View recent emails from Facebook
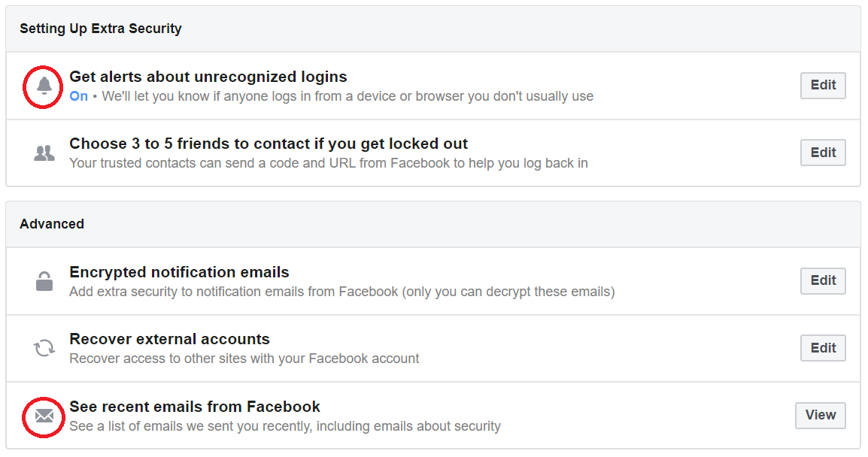This screenshot has width=868, height=457. [821, 416]
